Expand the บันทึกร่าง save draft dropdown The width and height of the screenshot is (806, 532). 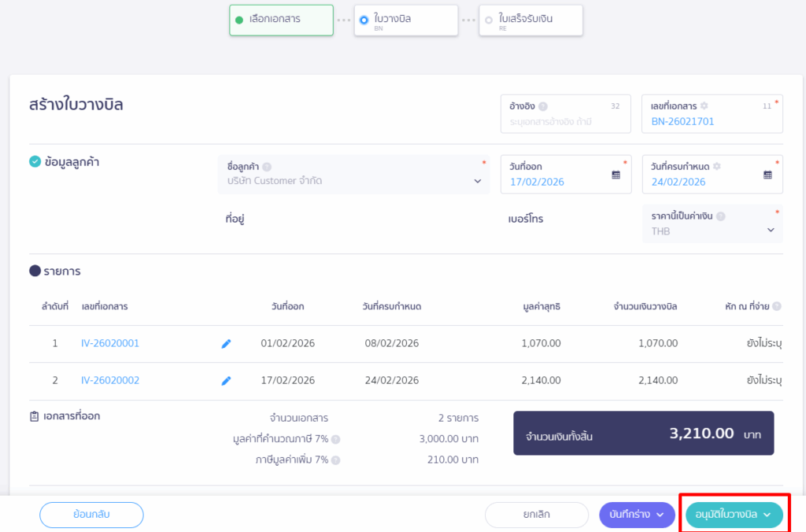click(x=660, y=515)
